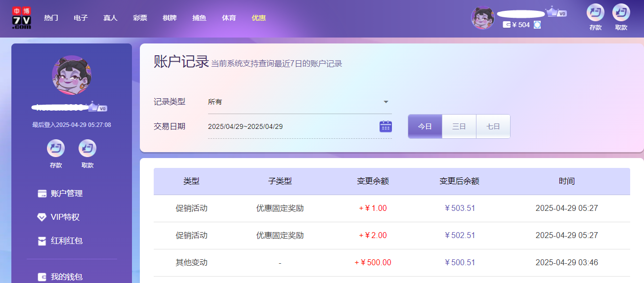Open 账户管理 in the sidebar
Image resolution: width=644 pixels, height=283 pixels.
coord(66,194)
